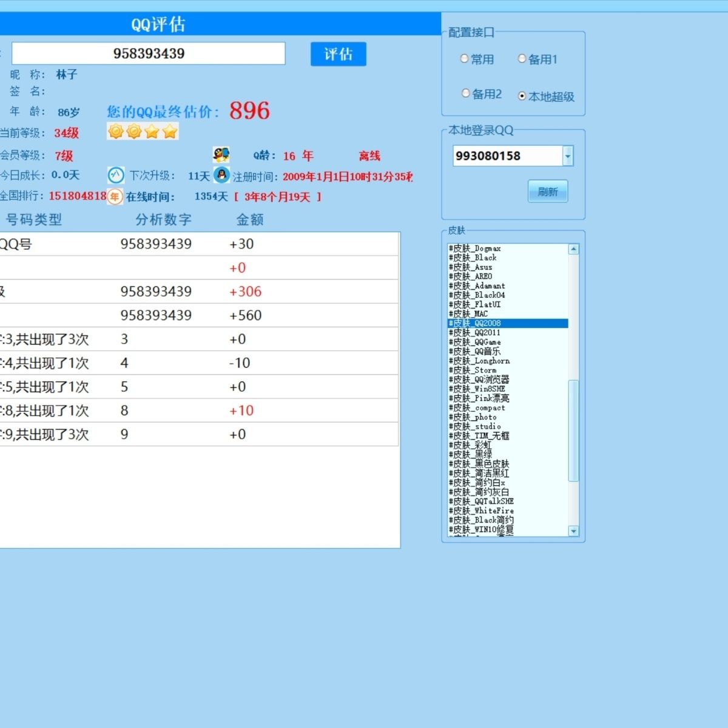Click the QQ number input field 958393439

pos(149,53)
